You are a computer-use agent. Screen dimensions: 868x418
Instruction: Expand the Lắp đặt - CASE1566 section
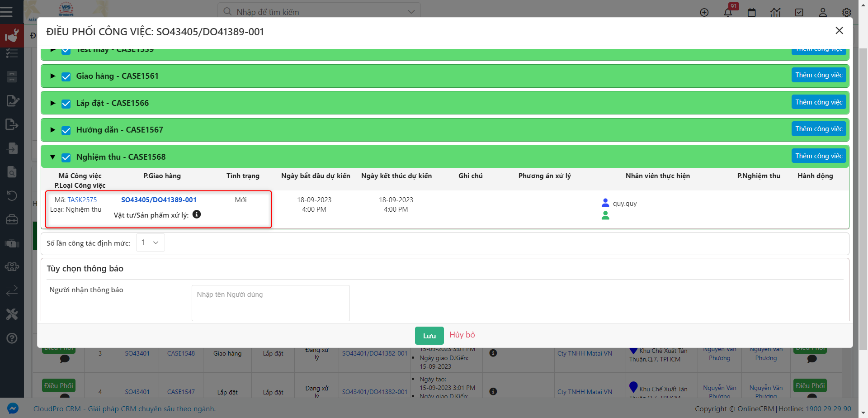[53, 103]
